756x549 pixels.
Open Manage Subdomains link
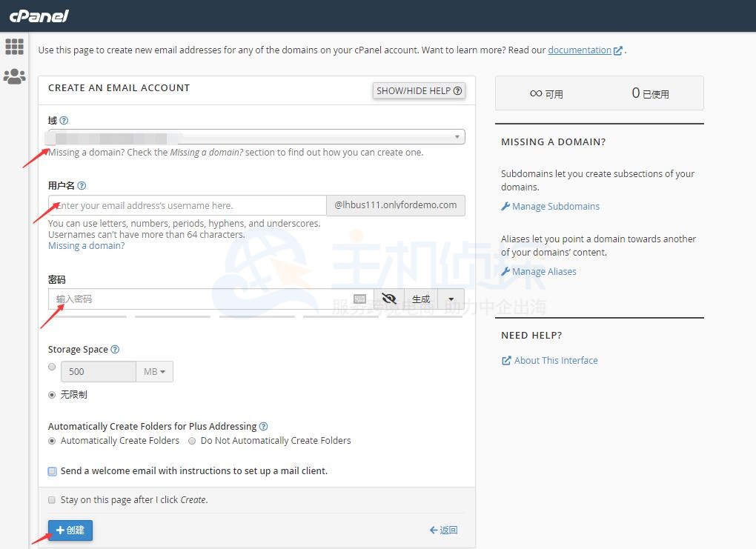click(x=550, y=206)
